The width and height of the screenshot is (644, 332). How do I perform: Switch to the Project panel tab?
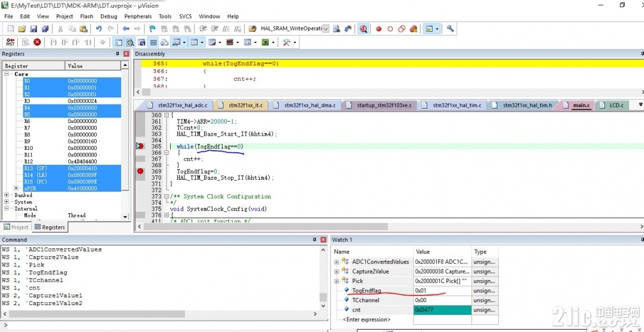pyautogui.click(x=16, y=227)
